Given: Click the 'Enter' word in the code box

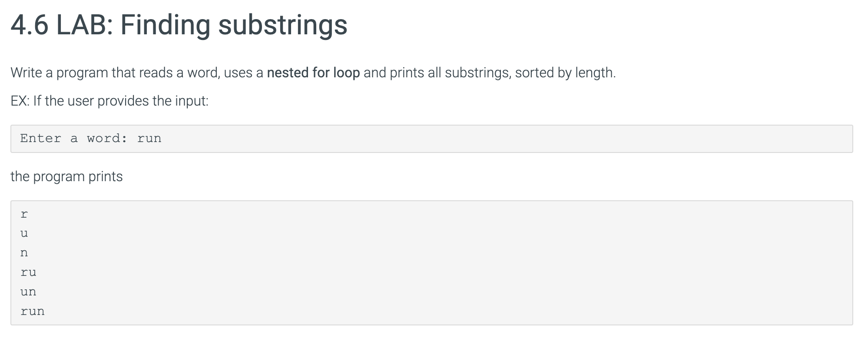Looking at the screenshot, I should pyautogui.click(x=41, y=139).
